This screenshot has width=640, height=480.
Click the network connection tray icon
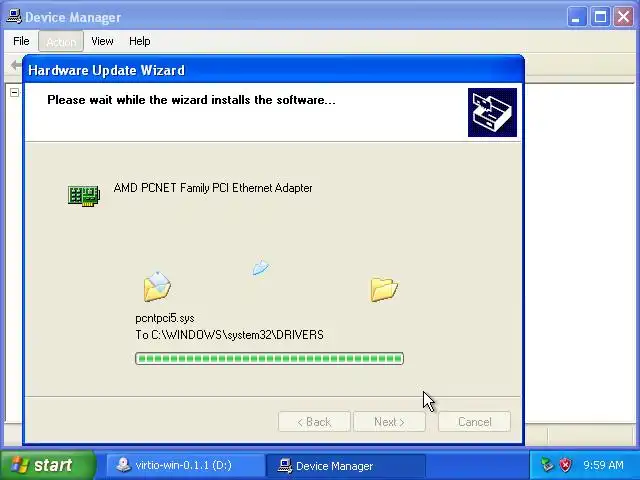coord(547,465)
